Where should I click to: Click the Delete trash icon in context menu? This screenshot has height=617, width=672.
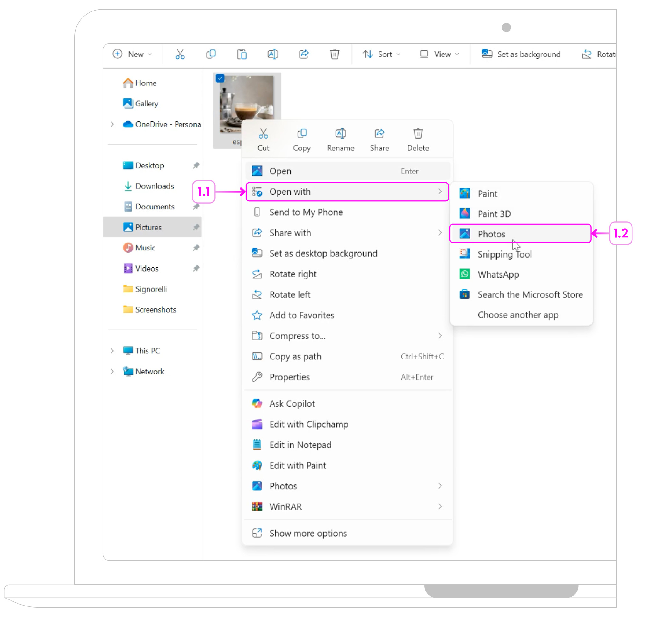point(418,134)
